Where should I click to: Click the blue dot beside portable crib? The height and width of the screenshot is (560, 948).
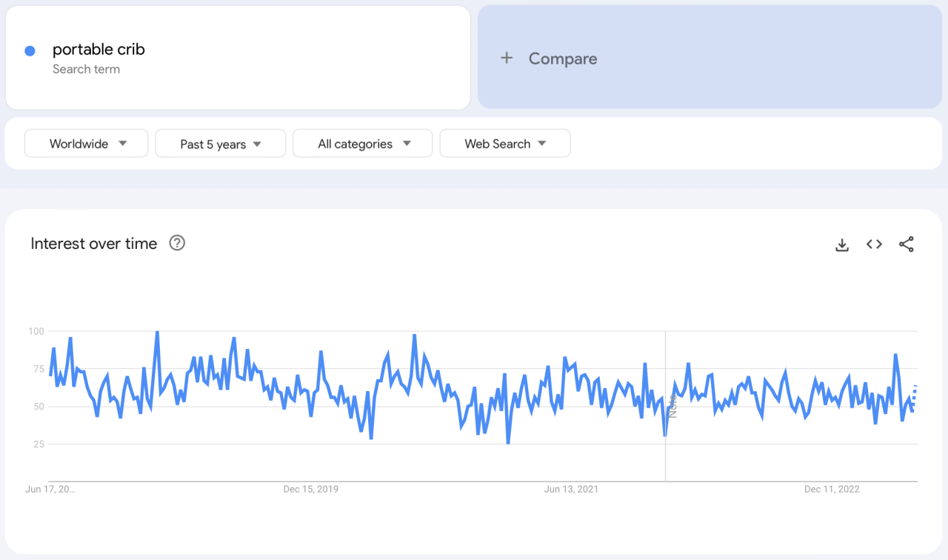(30, 50)
